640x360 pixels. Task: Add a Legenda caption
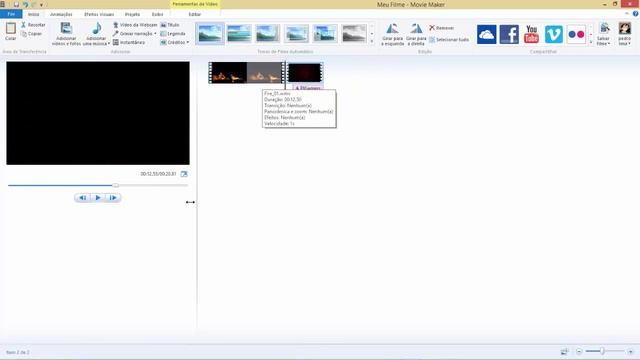(x=173, y=33)
